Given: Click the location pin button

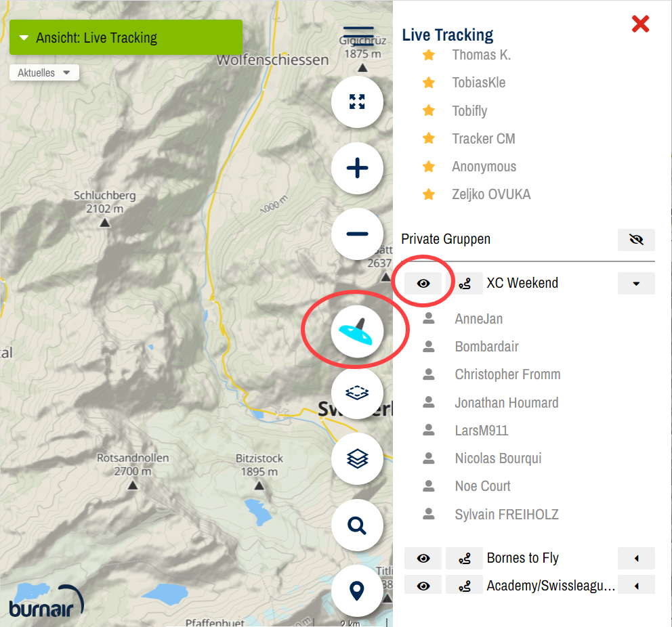Looking at the screenshot, I should pos(357,590).
